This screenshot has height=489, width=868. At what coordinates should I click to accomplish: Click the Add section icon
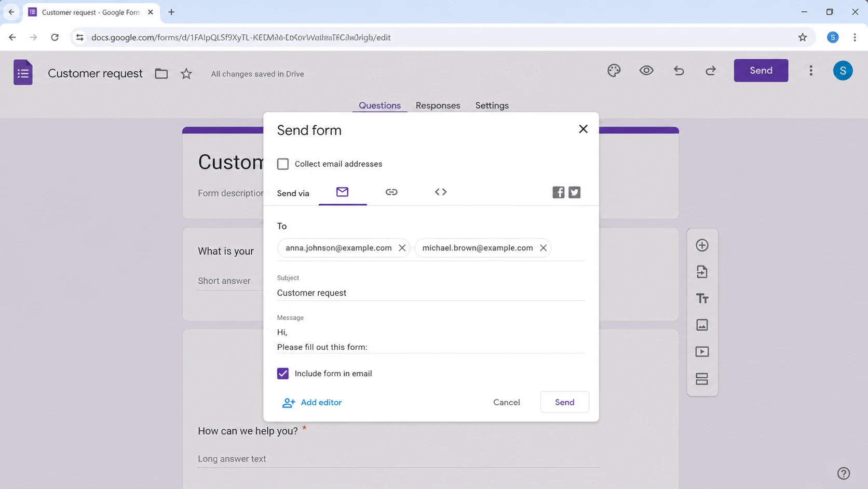pyautogui.click(x=702, y=379)
